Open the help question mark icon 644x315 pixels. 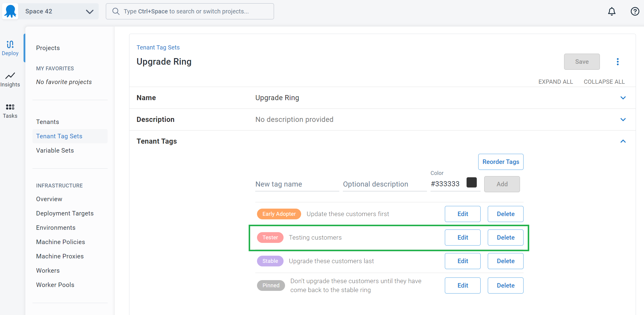(635, 11)
